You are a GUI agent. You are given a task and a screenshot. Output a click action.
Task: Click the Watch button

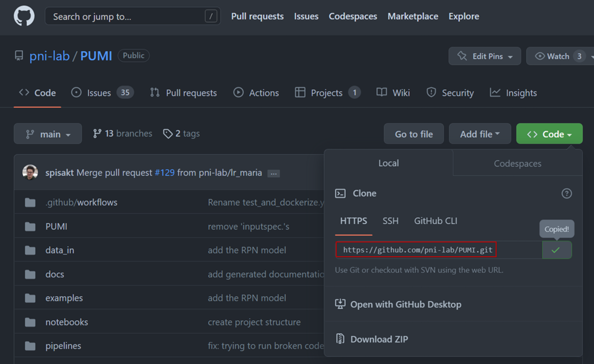(x=560, y=56)
